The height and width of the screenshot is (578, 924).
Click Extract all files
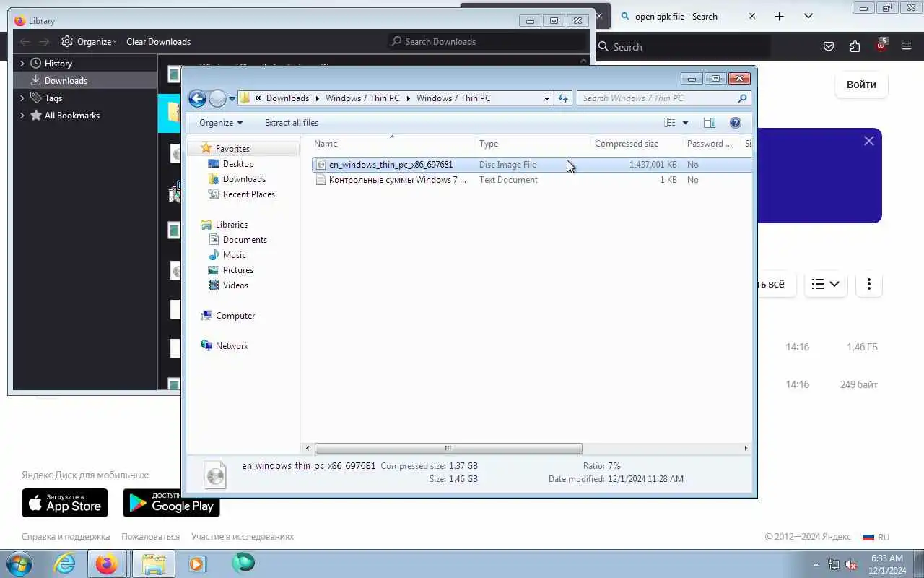click(x=292, y=123)
